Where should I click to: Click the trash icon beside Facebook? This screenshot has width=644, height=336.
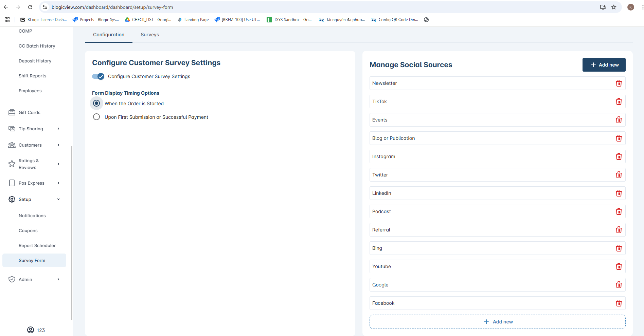619,303
